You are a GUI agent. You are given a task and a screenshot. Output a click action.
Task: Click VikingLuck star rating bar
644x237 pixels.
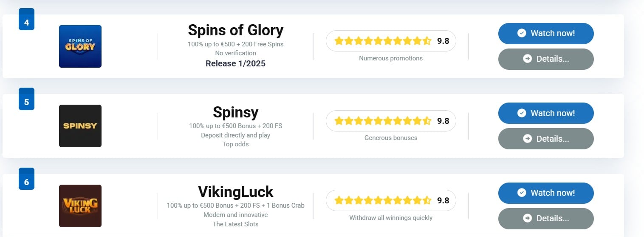coord(391,200)
